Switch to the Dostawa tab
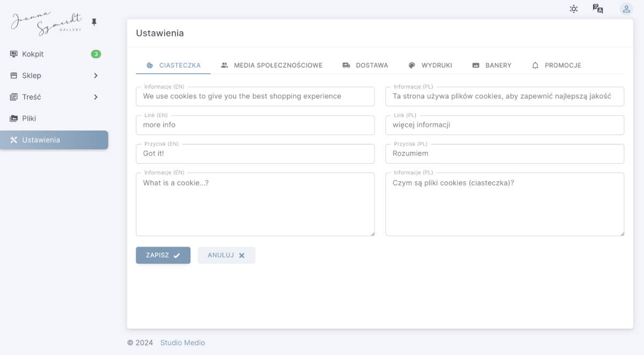The width and height of the screenshot is (644, 355). tap(365, 66)
